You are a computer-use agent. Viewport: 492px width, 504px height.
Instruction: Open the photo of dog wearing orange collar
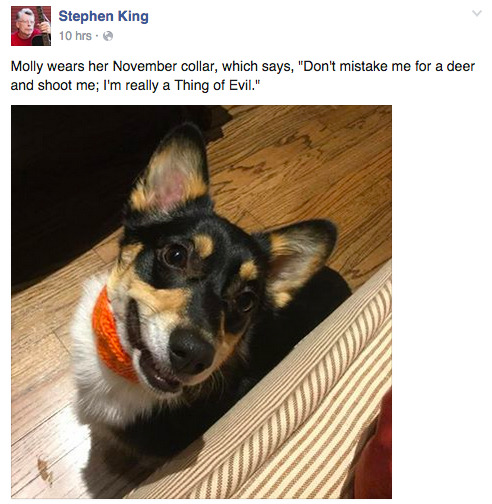pos(201,302)
